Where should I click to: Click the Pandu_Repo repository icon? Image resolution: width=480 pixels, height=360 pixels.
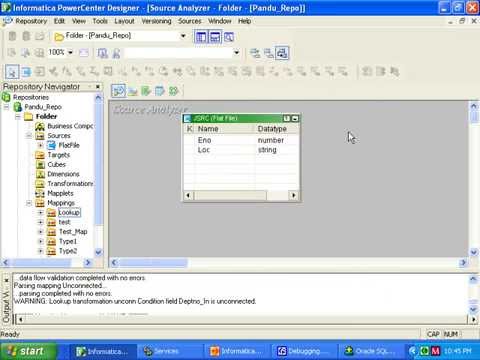pos(18,107)
